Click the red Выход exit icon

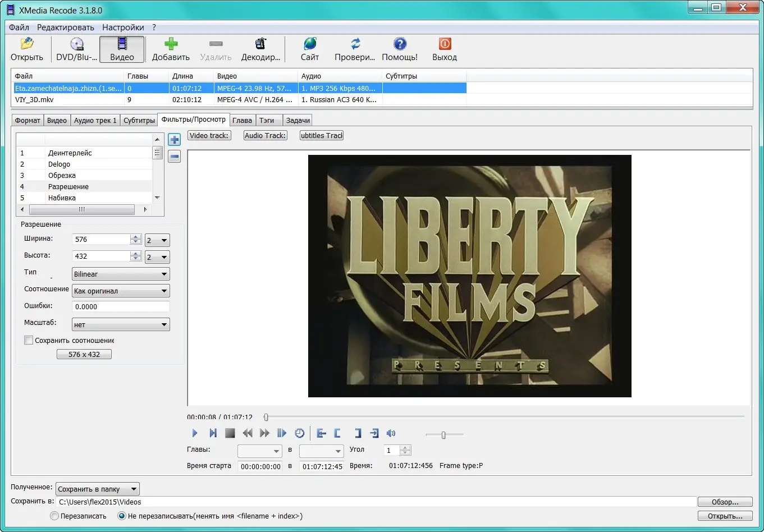point(445,44)
